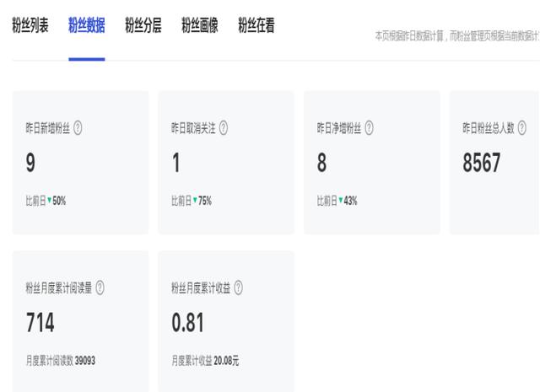Image resolution: width=540 pixels, height=392 pixels.
Task: Click the 43% change indicator under 昨日净增粉丝
Action: pyautogui.click(x=347, y=201)
